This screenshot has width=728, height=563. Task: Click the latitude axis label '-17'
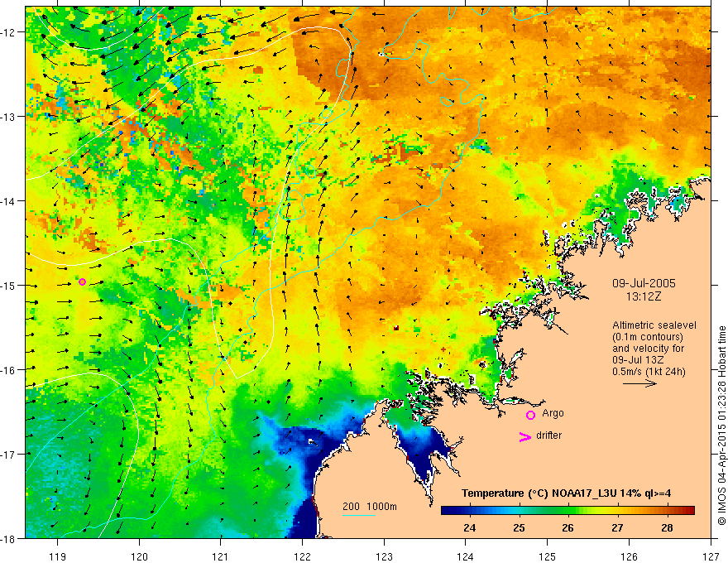(8, 455)
